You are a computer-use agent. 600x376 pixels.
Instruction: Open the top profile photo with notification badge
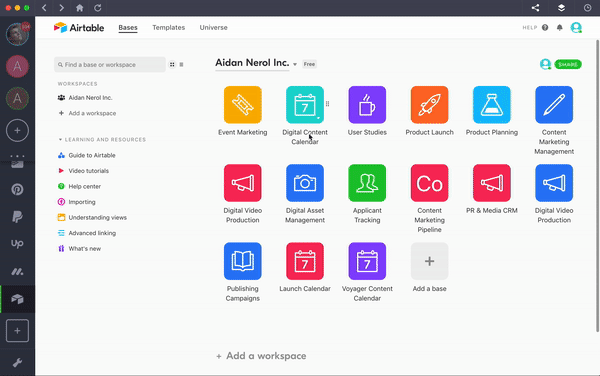(17, 34)
